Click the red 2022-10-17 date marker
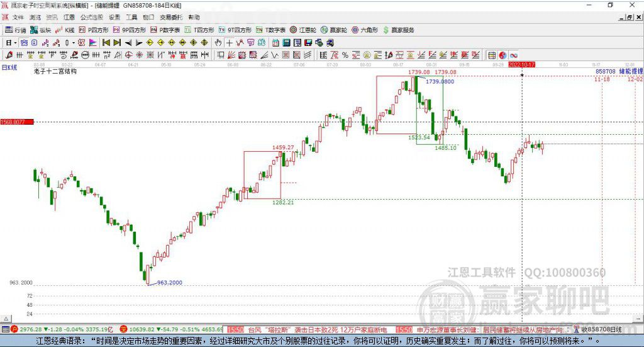This screenshot has width=644, height=347. click(521, 65)
